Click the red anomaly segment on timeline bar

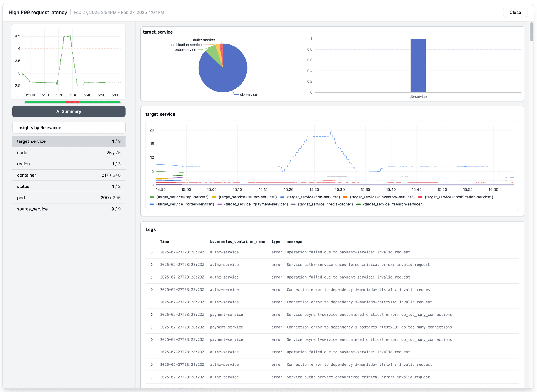(x=72, y=103)
